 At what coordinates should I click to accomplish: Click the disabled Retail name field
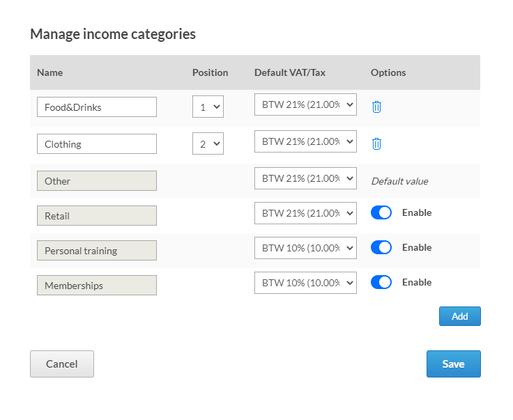coord(97,216)
